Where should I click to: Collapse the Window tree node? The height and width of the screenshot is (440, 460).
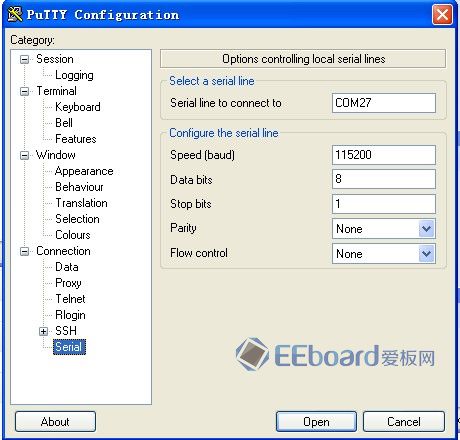click(x=24, y=155)
